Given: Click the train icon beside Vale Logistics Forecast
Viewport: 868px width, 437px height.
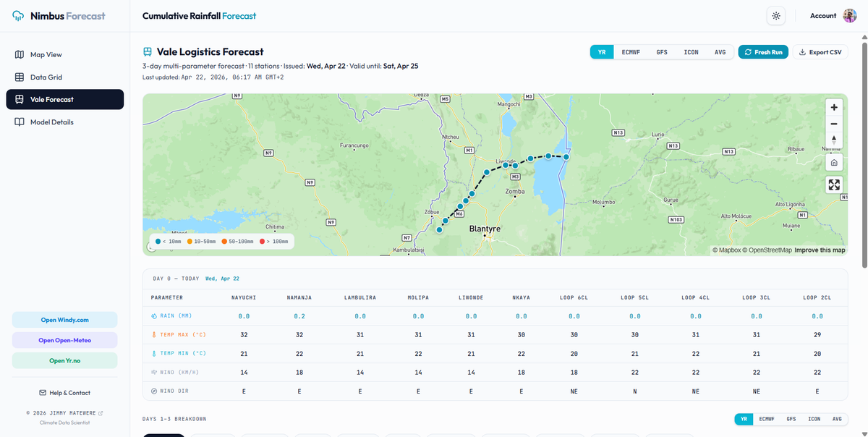Looking at the screenshot, I should [x=148, y=52].
